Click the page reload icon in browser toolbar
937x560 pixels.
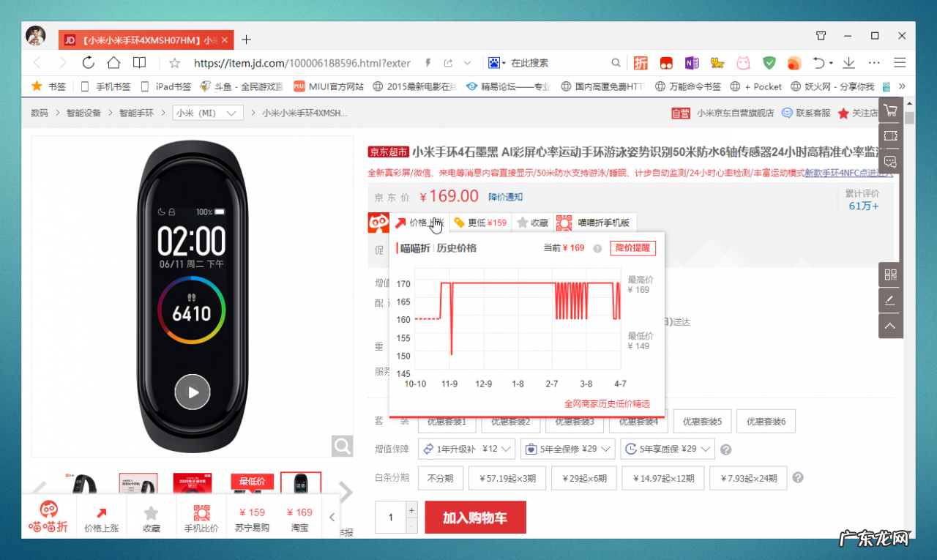[x=88, y=62]
